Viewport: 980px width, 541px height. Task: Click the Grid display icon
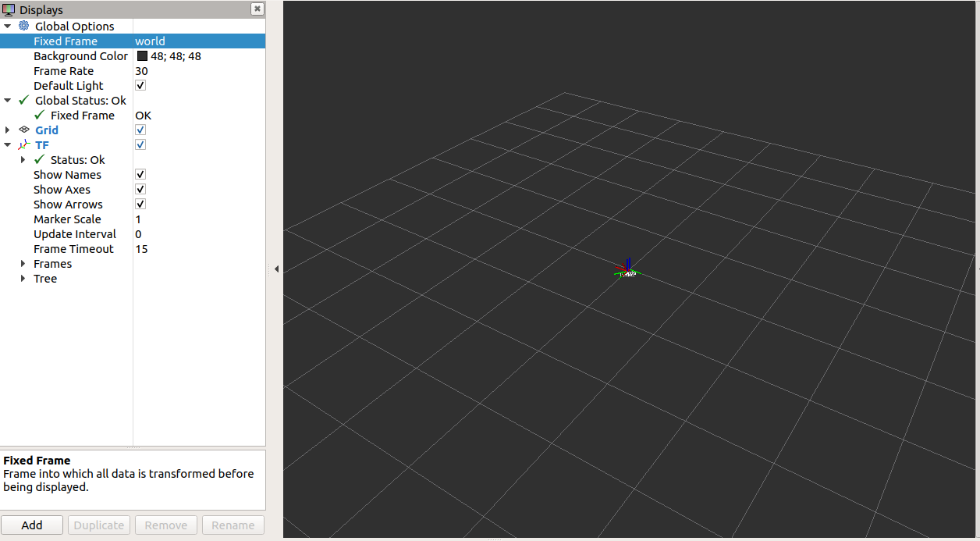click(23, 130)
